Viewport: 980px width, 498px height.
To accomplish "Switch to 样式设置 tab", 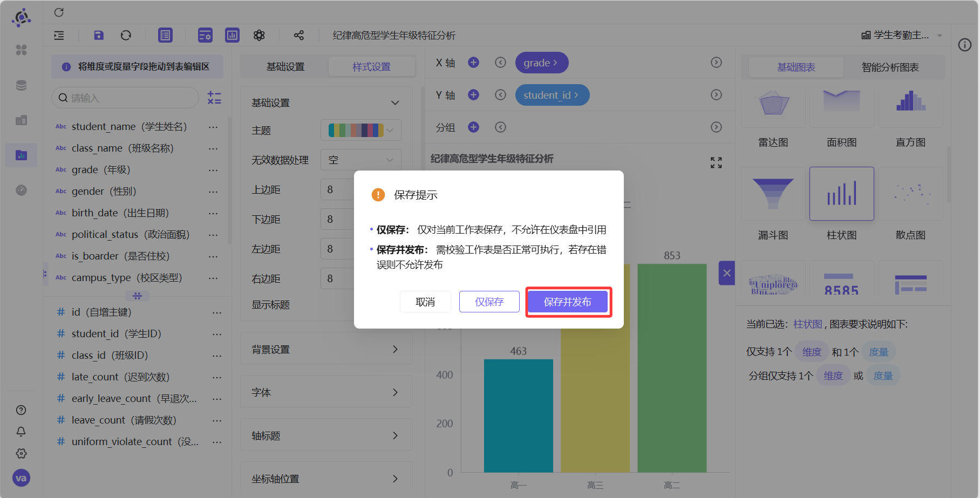I will point(372,66).
